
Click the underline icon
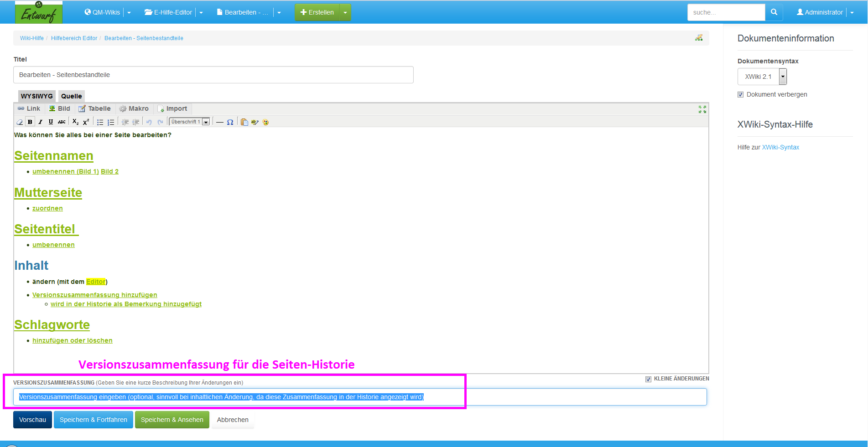[51, 122]
